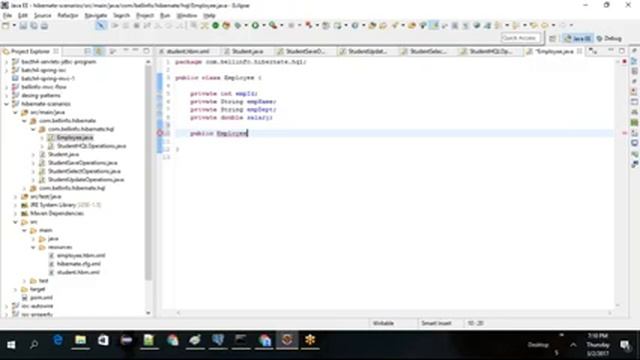Show hidden tray icons via up chevron

point(573,345)
